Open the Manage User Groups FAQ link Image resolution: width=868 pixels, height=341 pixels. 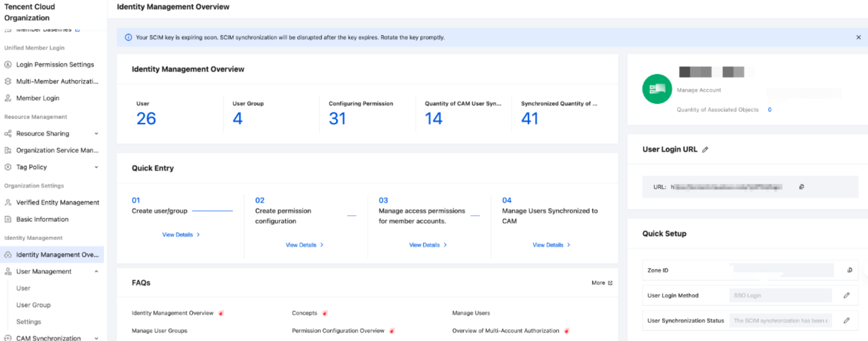pyautogui.click(x=159, y=331)
